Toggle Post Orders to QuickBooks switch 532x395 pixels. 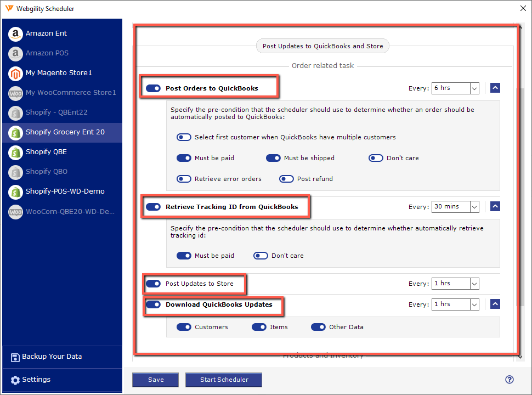point(153,88)
